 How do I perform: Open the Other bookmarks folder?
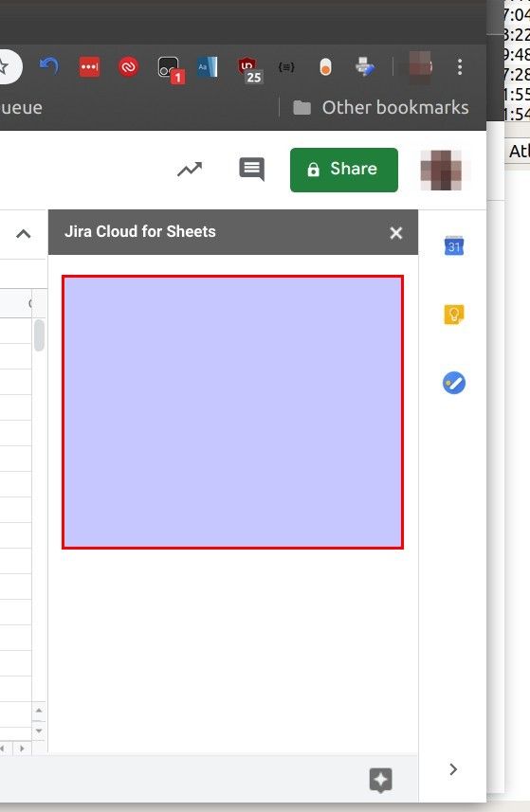pyautogui.click(x=381, y=107)
